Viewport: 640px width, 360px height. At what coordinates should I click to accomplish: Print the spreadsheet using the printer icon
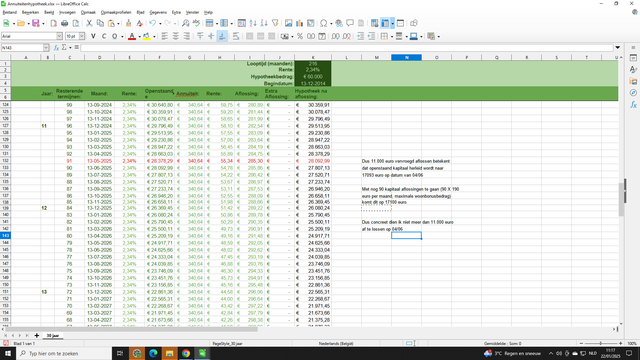pyautogui.click(x=64, y=23)
